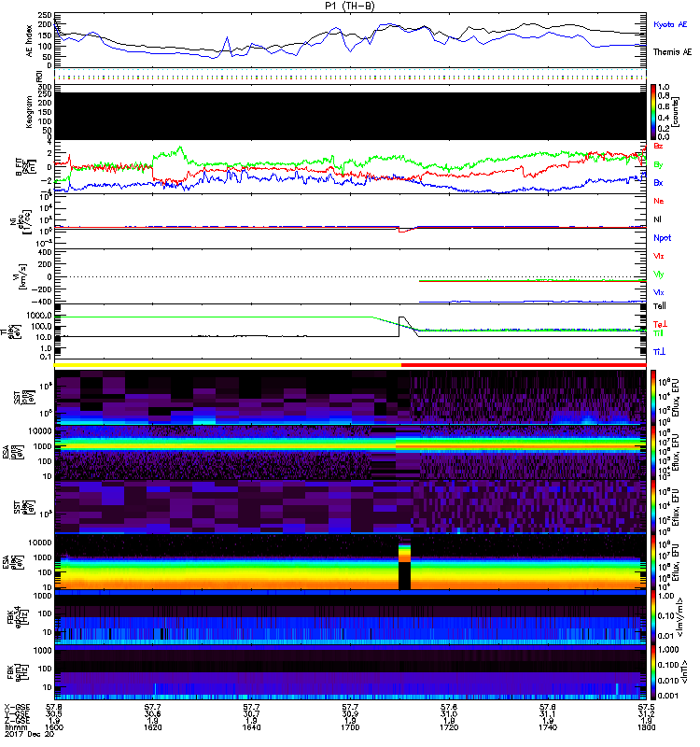Select the 'X-GSE' row label
The image size is (700, 747).
pyautogui.click(x=17, y=708)
